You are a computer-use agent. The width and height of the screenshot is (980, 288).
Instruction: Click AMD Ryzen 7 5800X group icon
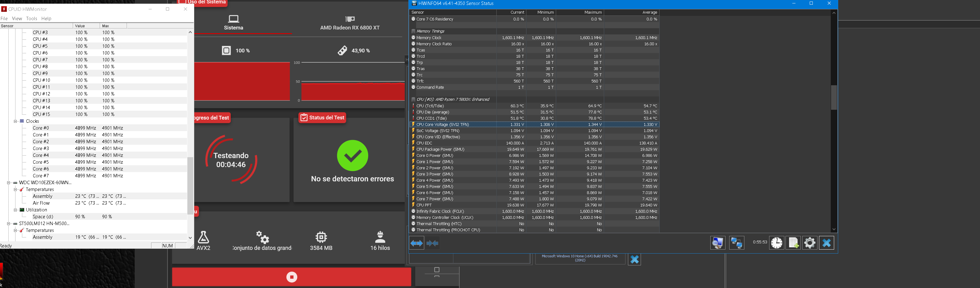tap(413, 100)
